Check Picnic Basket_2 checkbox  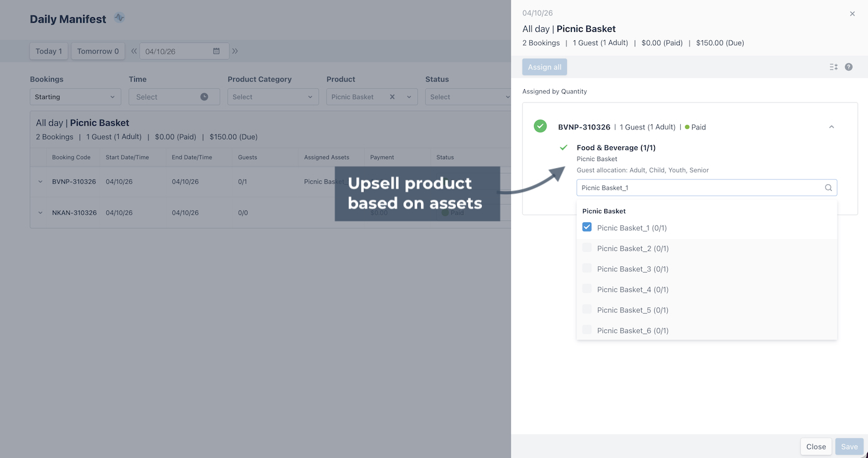(587, 248)
